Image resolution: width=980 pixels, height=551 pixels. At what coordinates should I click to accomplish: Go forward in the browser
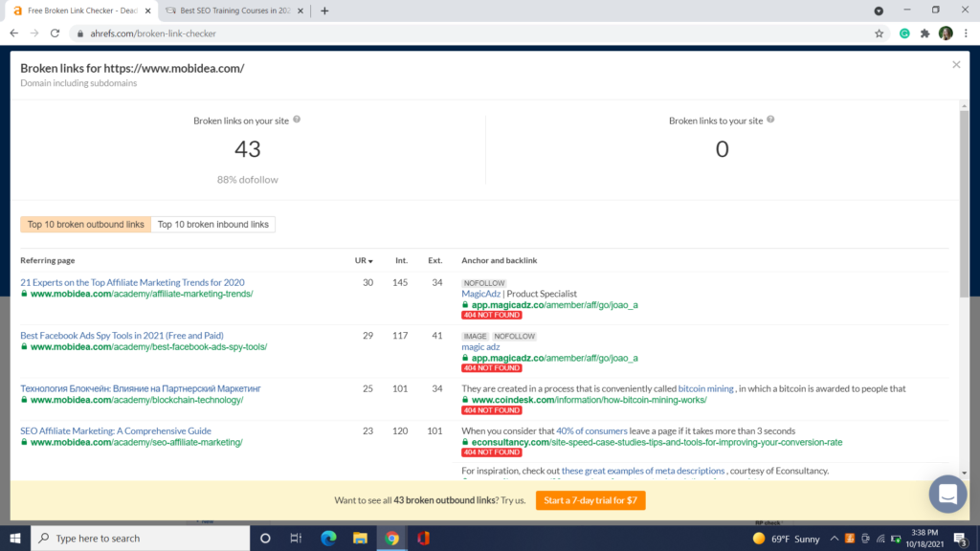pyautogui.click(x=34, y=33)
